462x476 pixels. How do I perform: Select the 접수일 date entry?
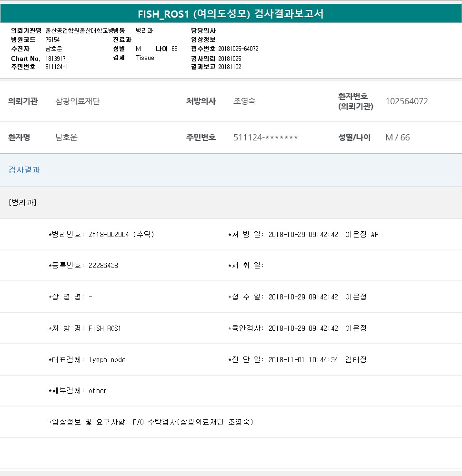pos(303,297)
